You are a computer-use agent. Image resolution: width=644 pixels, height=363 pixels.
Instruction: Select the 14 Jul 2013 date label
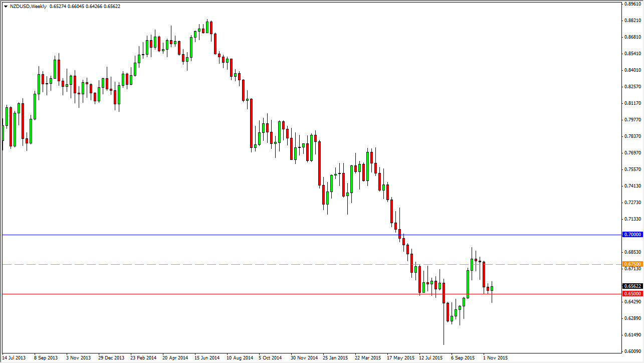(15, 357)
